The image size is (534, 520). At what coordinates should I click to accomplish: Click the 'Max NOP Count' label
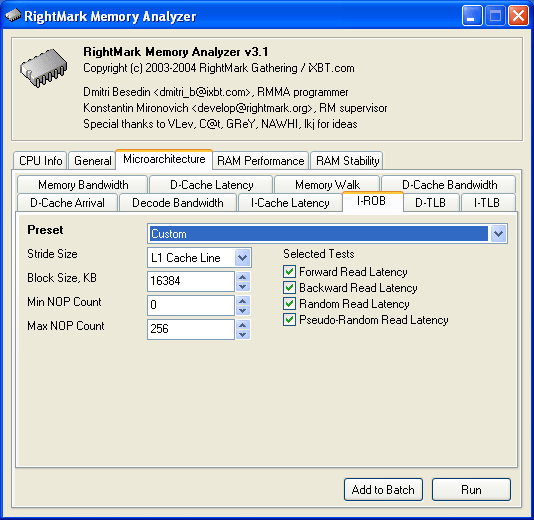click(66, 326)
